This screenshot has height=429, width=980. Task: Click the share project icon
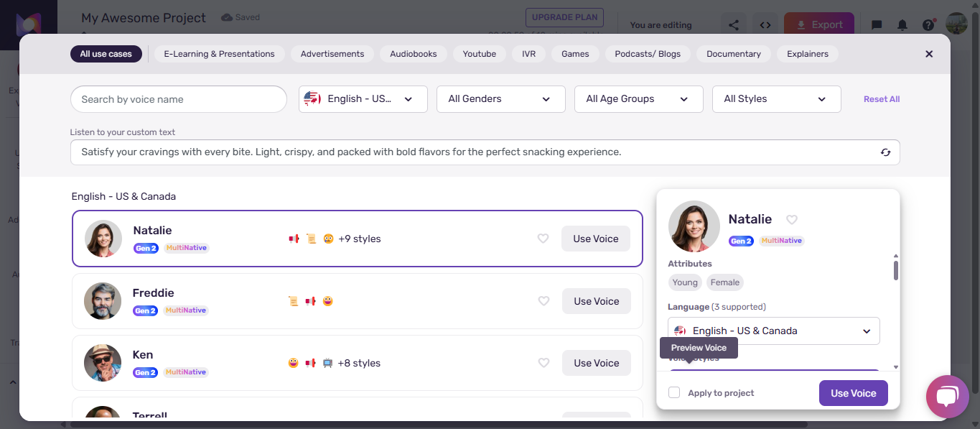734,25
